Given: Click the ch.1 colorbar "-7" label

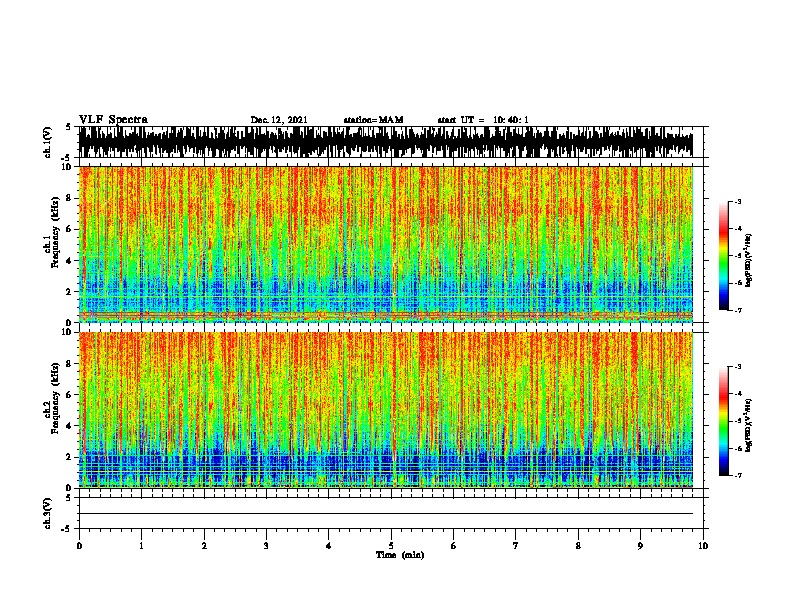Looking at the screenshot, I should tap(738, 310).
